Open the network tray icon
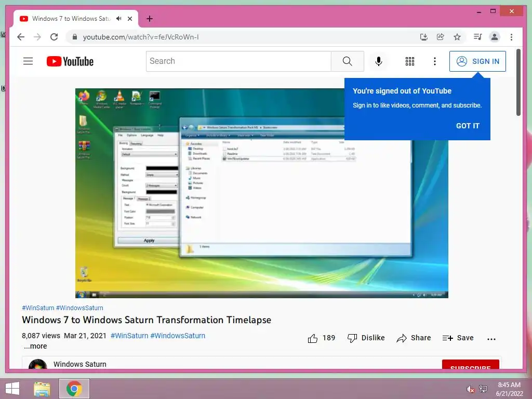The height and width of the screenshot is (399, 532). click(x=483, y=389)
